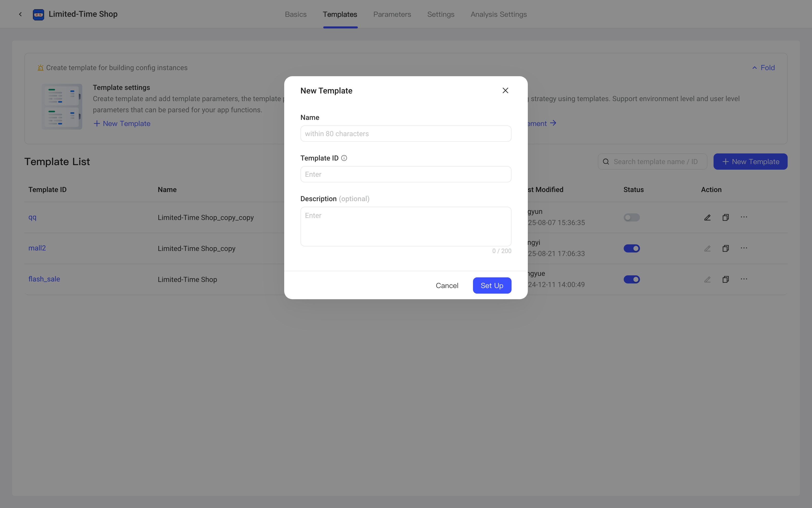Focus the Template ID input field
The image size is (812, 508).
coord(406,174)
